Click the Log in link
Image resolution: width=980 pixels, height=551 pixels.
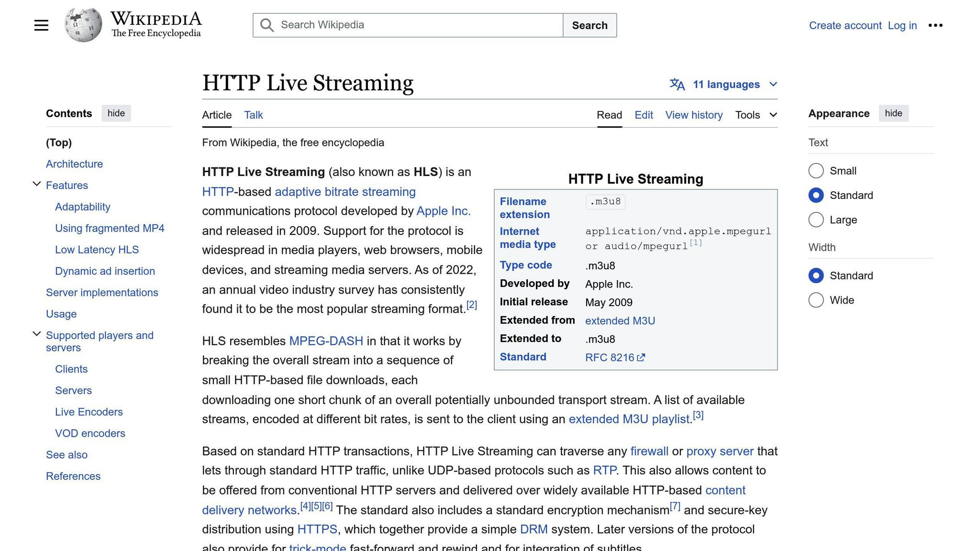pos(902,25)
